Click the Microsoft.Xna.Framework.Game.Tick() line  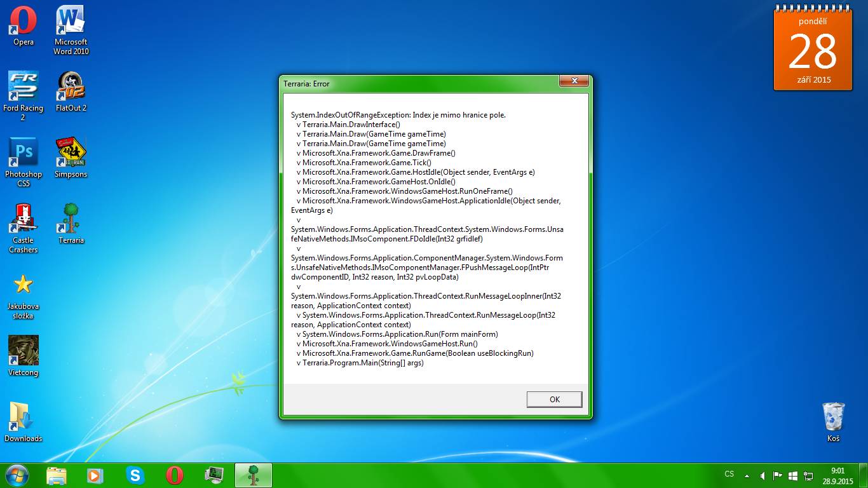(x=363, y=163)
